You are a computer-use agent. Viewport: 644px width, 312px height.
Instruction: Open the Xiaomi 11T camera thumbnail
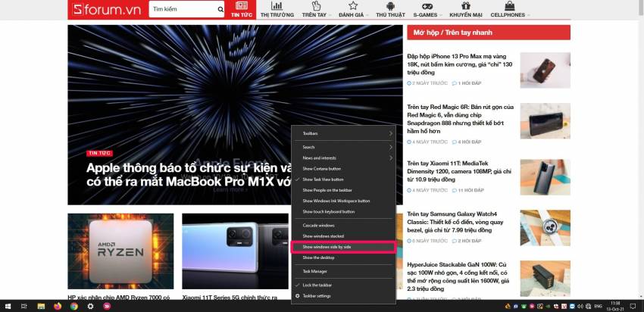click(545, 177)
